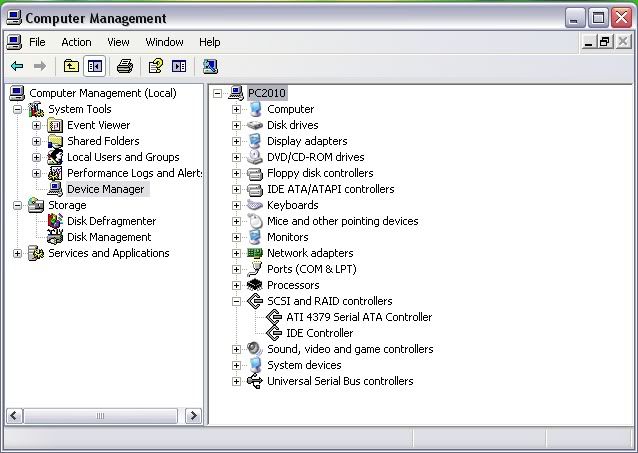Select Computer Management (Local) root
The width and height of the screenshot is (638, 453).
point(103,93)
